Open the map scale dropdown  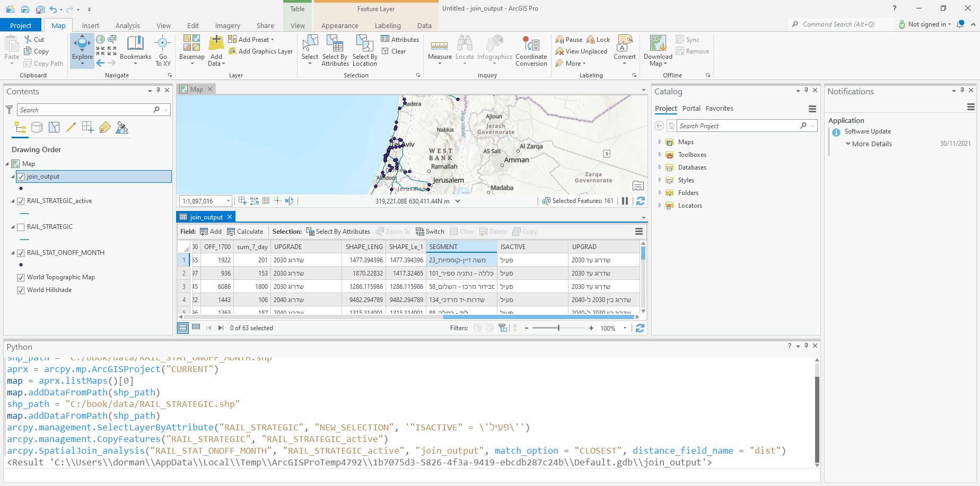pyautogui.click(x=229, y=201)
